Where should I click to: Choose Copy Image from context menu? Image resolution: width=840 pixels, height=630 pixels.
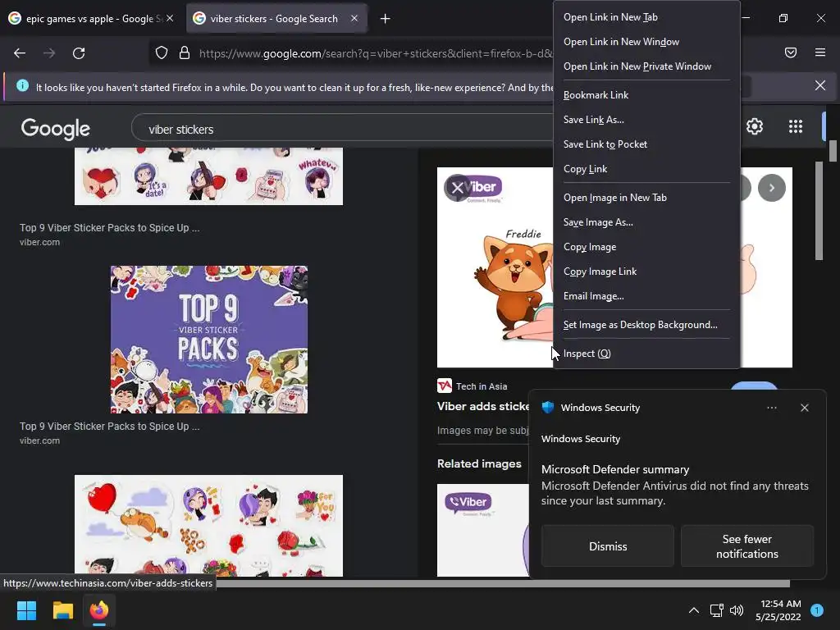pos(646,247)
